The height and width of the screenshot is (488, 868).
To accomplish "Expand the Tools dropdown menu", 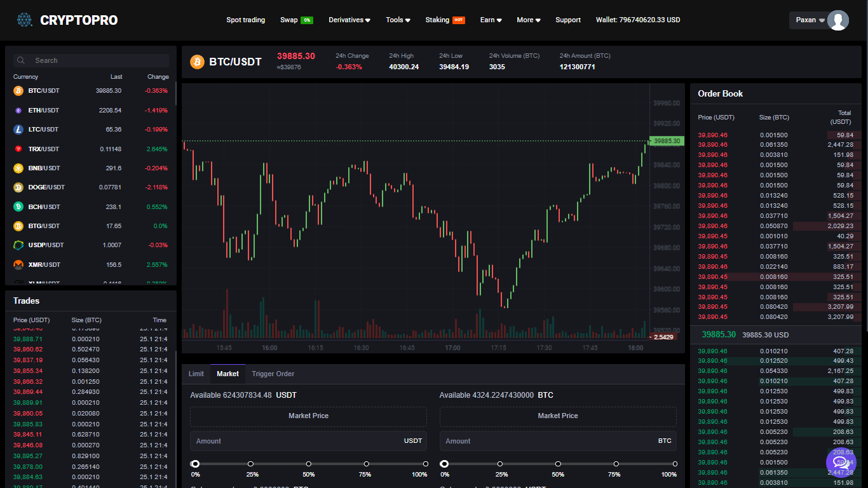I will pyautogui.click(x=398, y=20).
